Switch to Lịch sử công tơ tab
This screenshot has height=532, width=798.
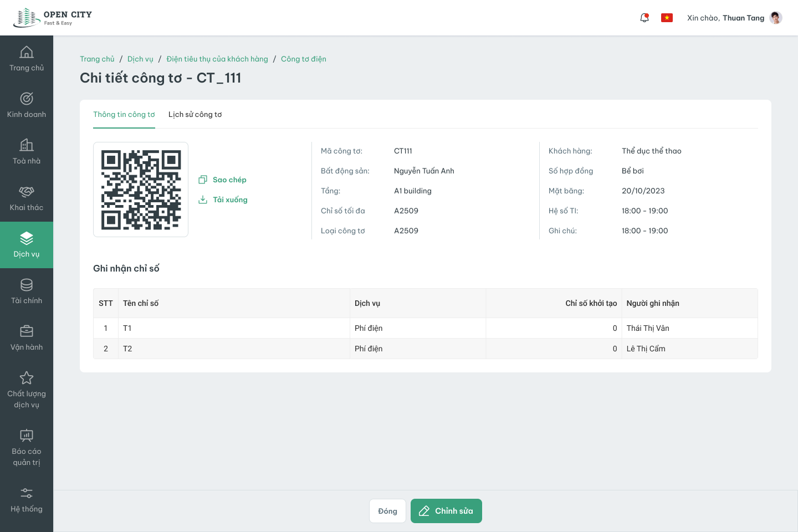(195, 114)
